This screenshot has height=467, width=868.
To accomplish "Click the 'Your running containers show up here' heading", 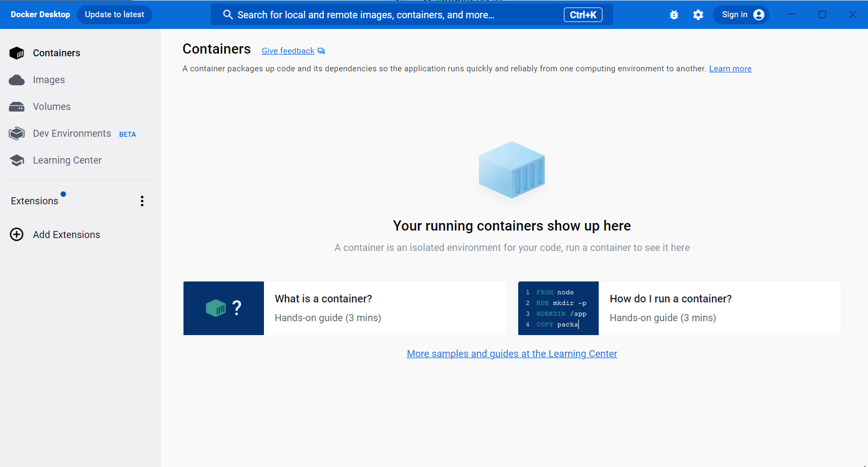I will point(512,226).
